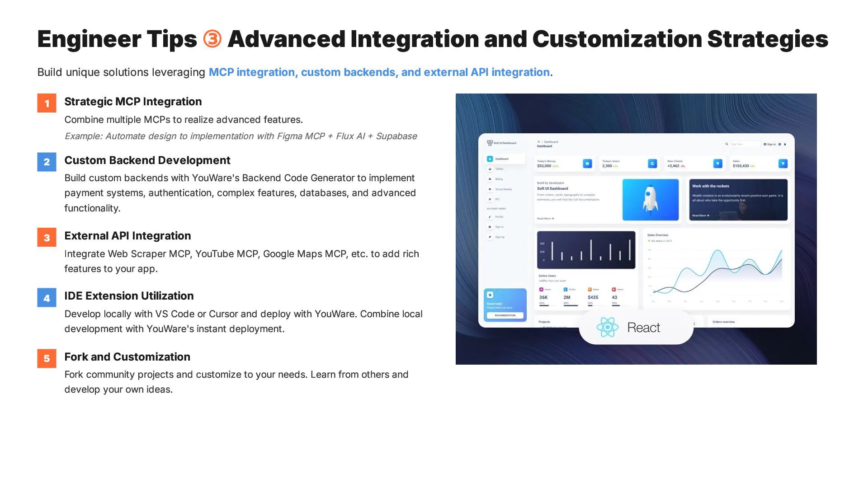Image resolution: width=868 pixels, height=488 pixels.
Task: Click the settings gear icon in dashboard header
Action: (779, 144)
